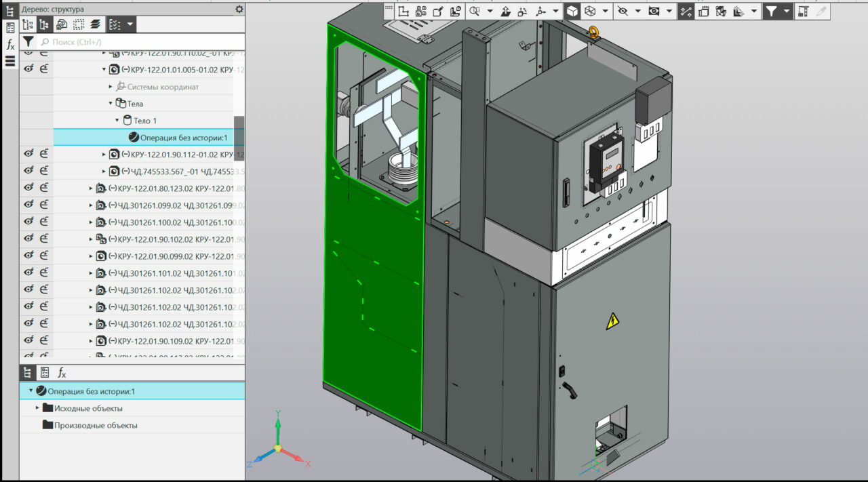This screenshot has height=482, width=868.
Task: Switch to properties list tab in lower panel
Action: pos(45,372)
